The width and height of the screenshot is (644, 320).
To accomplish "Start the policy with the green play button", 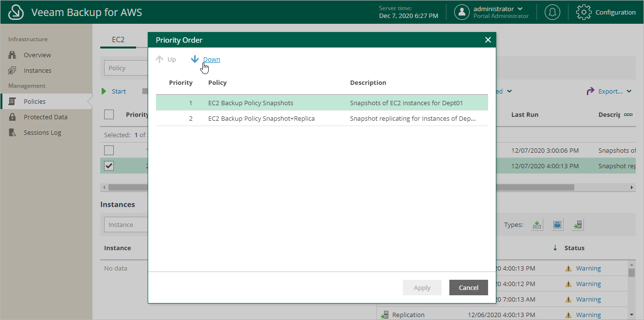I will click(x=104, y=91).
